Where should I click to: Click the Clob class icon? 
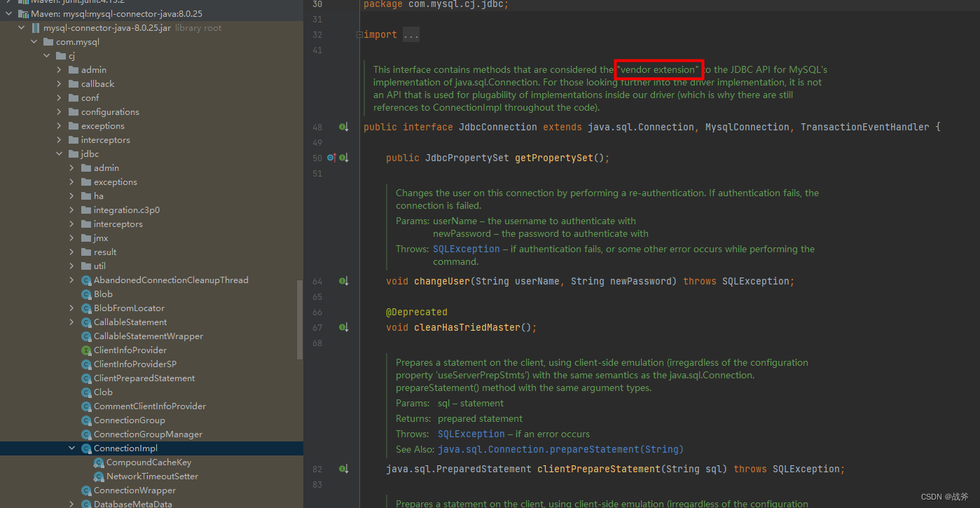(x=87, y=392)
